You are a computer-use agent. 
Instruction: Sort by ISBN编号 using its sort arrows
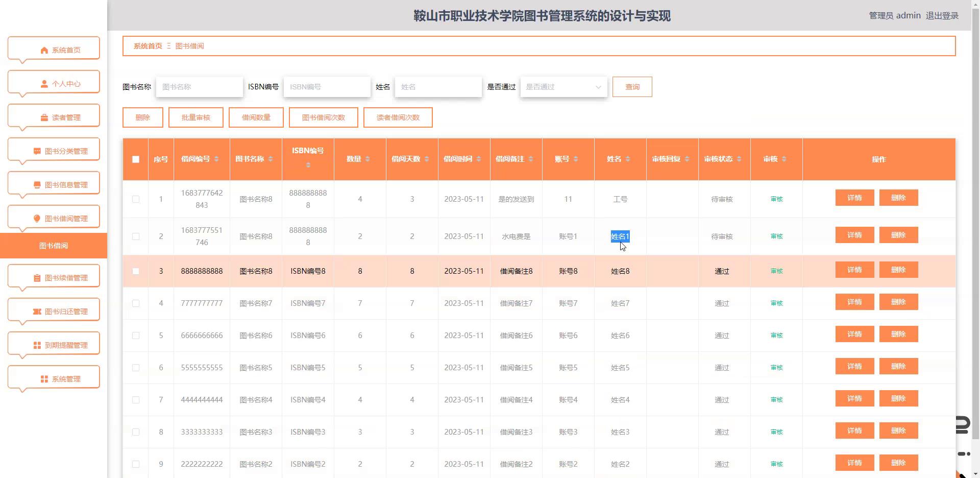[308, 165]
